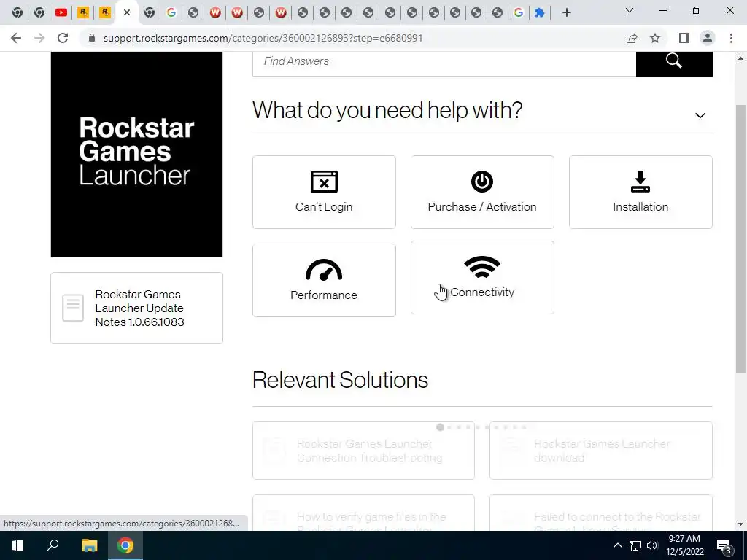Open a new browser tab
This screenshot has width=747, height=560.
click(x=566, y=13)
